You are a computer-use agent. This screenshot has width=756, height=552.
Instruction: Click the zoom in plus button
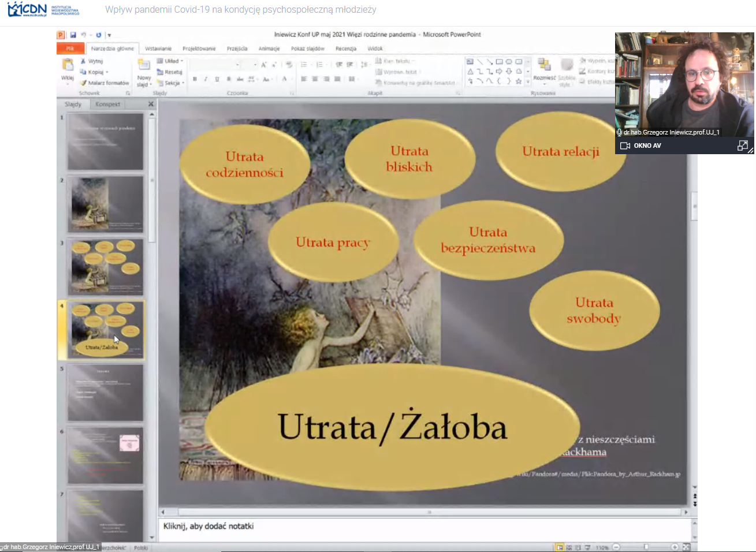tap(675, 547)
